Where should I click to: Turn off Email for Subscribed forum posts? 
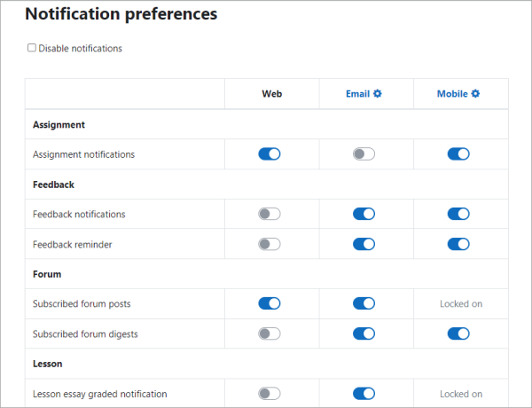(x=364, y=303)
